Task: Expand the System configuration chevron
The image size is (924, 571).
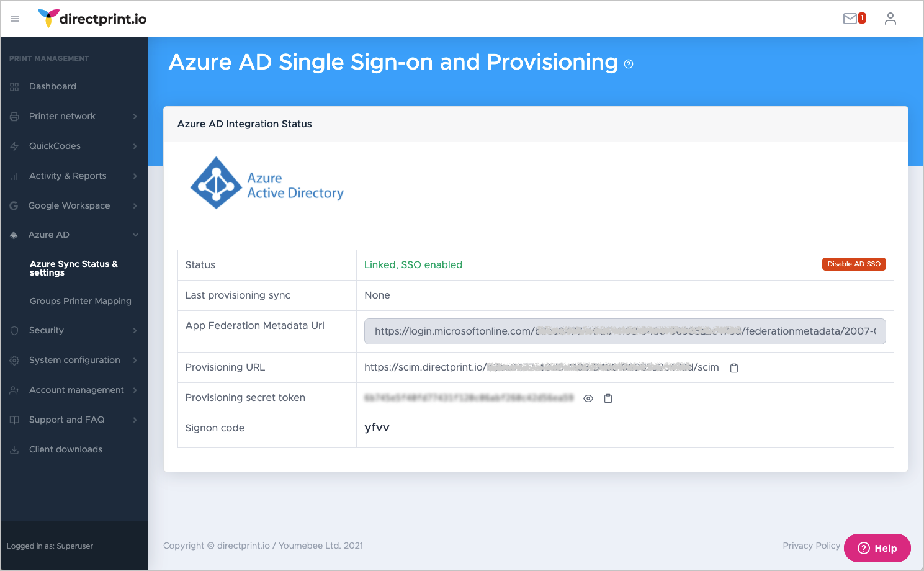Action: tap(135, 360)
